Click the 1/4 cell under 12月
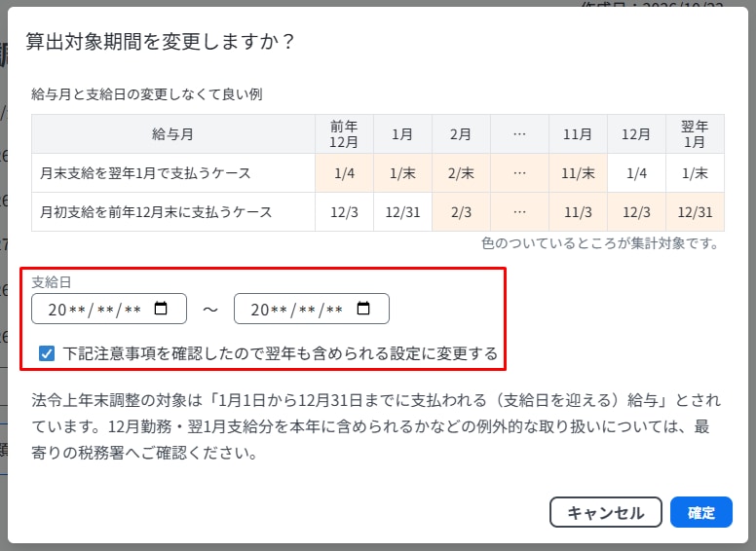The width and height of the screenshot is (756, 551). click(636, 173)
